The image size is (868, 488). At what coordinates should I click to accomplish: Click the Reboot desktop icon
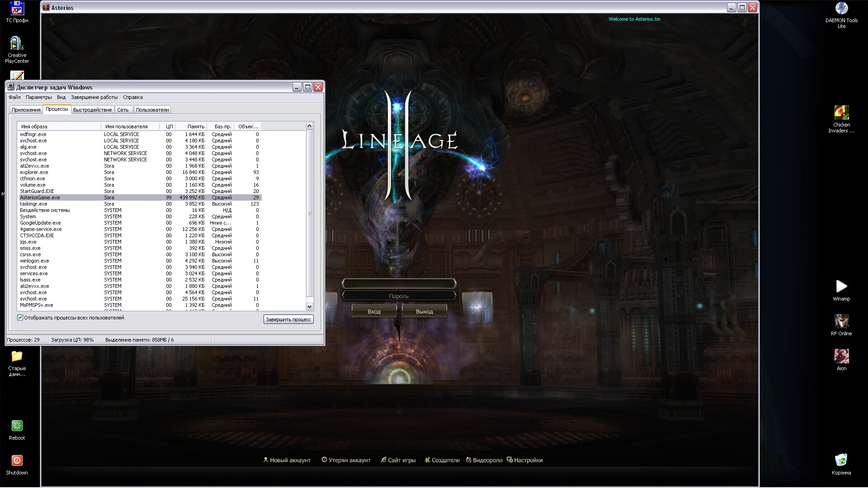click(17, 430)
